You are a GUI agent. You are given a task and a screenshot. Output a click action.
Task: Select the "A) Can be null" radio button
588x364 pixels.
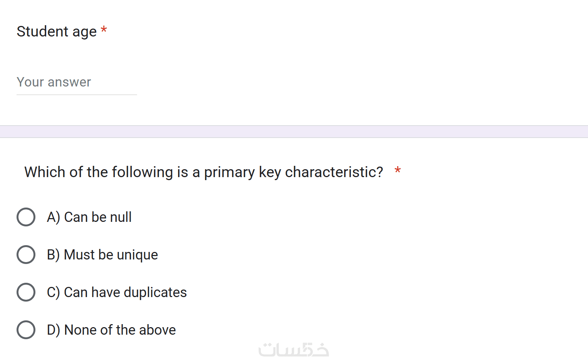coord(26,217)
